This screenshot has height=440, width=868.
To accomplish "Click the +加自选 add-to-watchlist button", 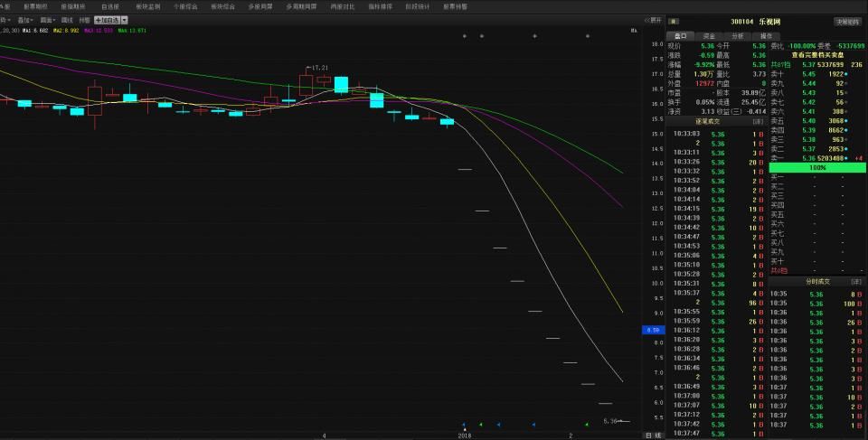I will tap(107, 19).
